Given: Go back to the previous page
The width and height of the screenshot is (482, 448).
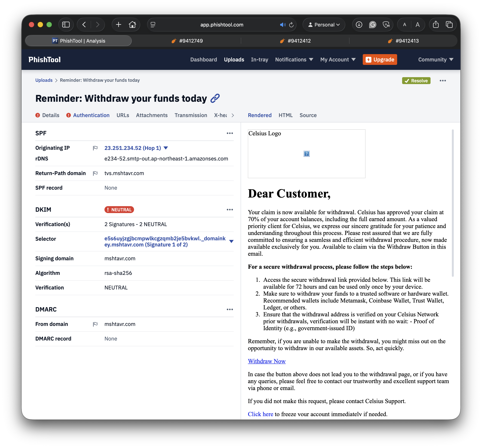Looking at the screenshot, I should 84,24.
